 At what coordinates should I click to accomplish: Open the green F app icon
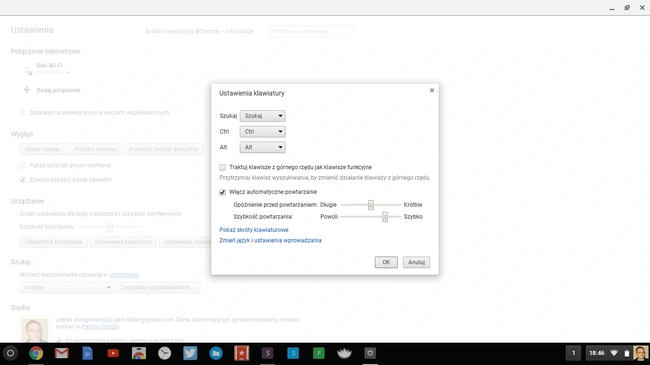(x=319, y=353)
